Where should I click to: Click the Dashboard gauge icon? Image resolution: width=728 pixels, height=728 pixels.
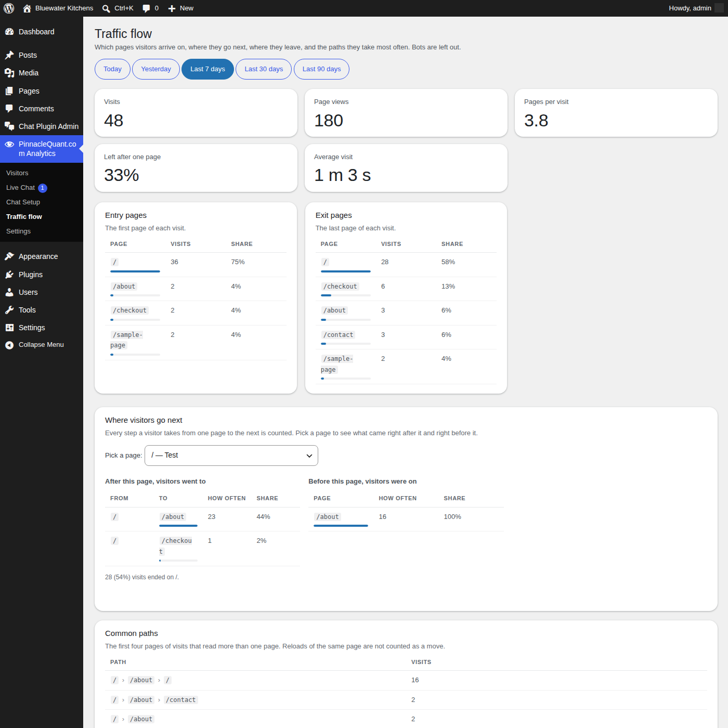pos(9,32)
